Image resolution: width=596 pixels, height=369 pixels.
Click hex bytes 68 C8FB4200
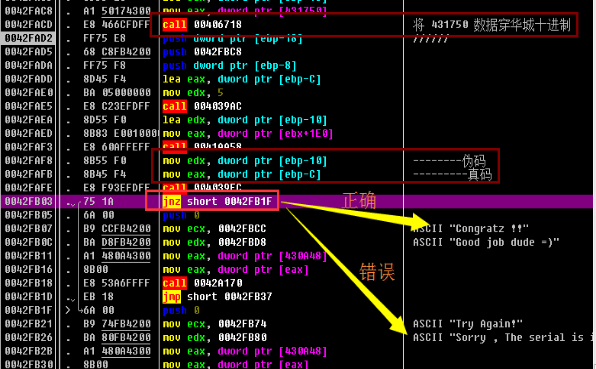point(116,52)
